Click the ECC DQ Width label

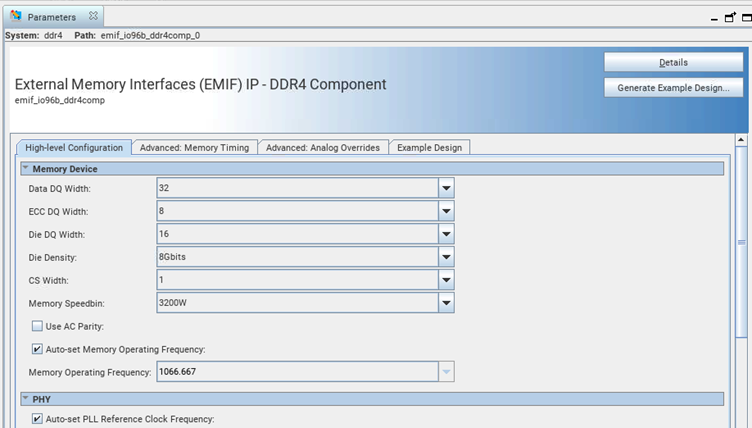tap(58, 212)
